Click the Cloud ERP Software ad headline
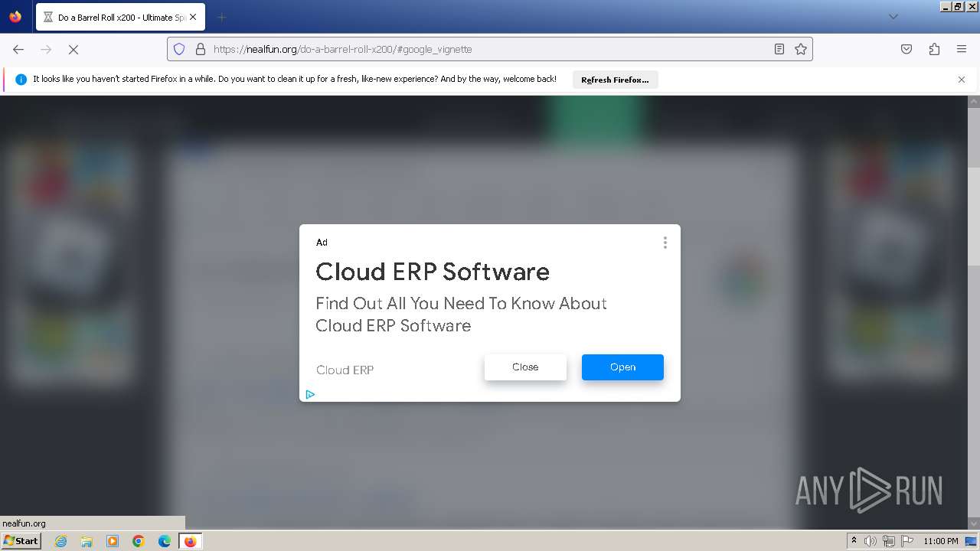 tap(433, 272)
